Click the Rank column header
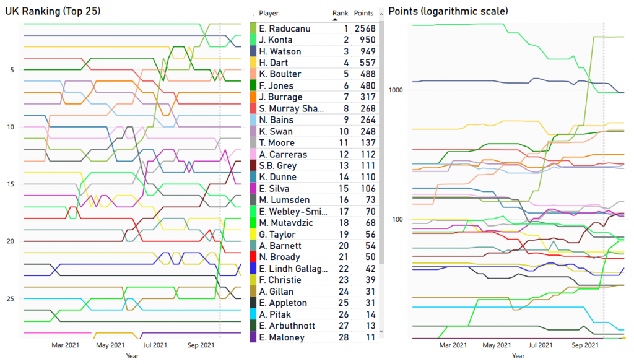 [340, 13]
